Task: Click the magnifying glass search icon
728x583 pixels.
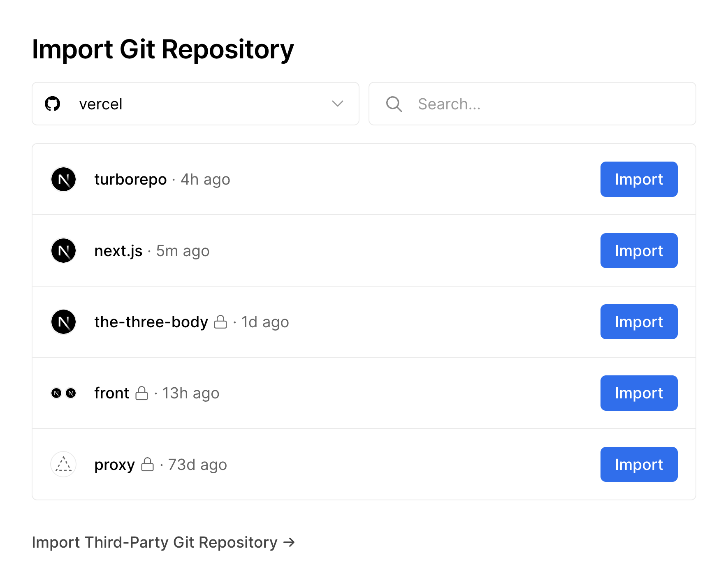Action: coord(394,104)
